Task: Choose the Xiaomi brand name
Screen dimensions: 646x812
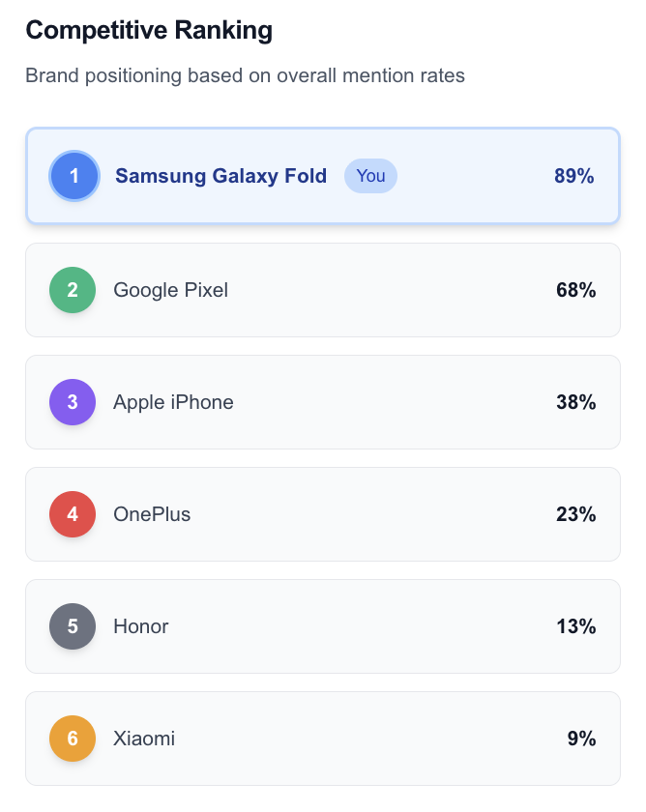Action: point(144,739)
